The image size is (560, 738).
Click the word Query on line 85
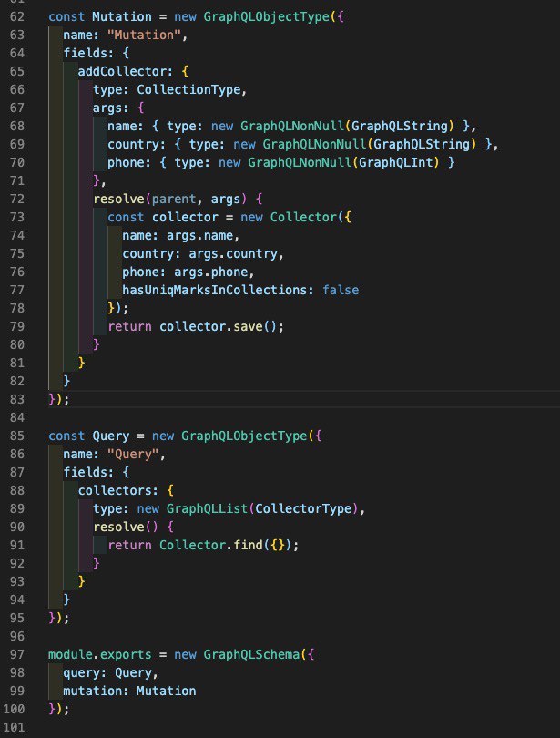click(110, 436)
